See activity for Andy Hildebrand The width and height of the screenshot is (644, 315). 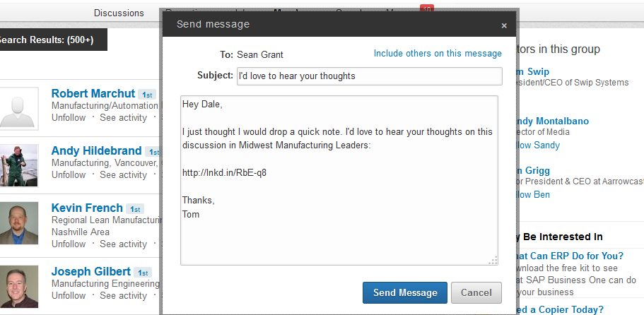coord(123,175)
